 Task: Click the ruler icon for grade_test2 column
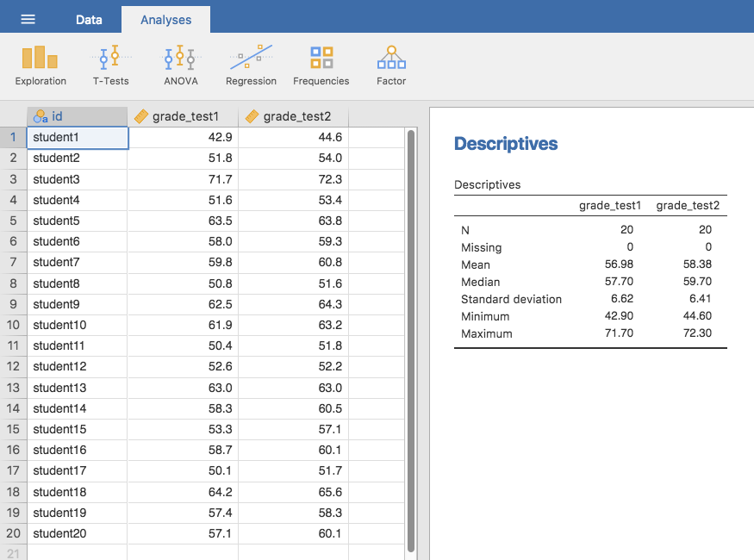pos(252,116)
